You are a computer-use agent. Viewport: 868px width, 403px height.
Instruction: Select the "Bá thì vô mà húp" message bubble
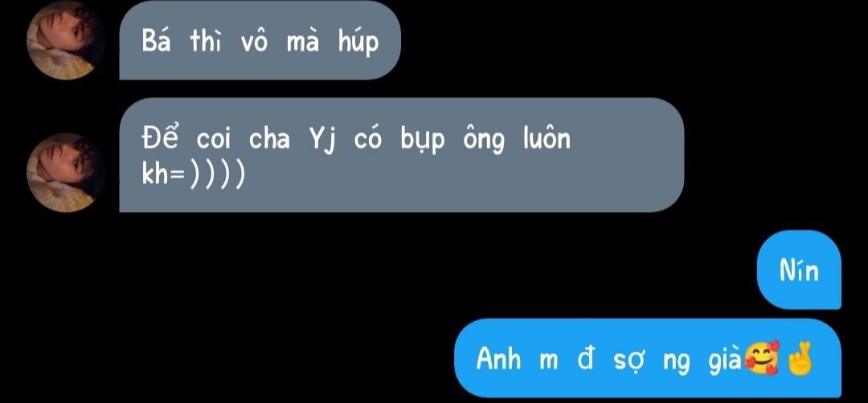click(x=260, y=40)
